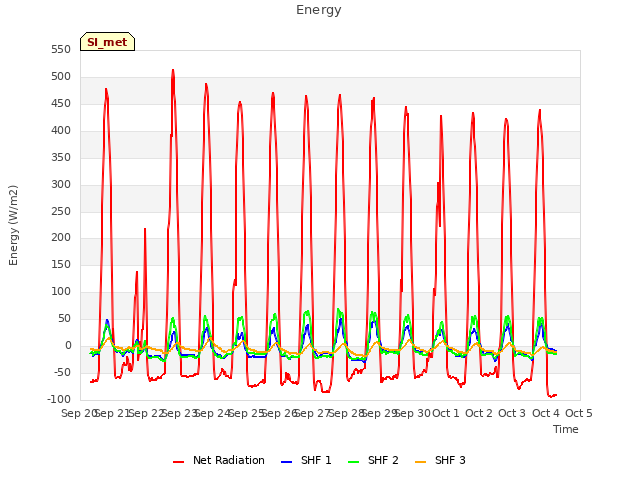Screen dimensions: 640x480
Task: Click the Sep 20 x-axis date label
Action: 78,413
